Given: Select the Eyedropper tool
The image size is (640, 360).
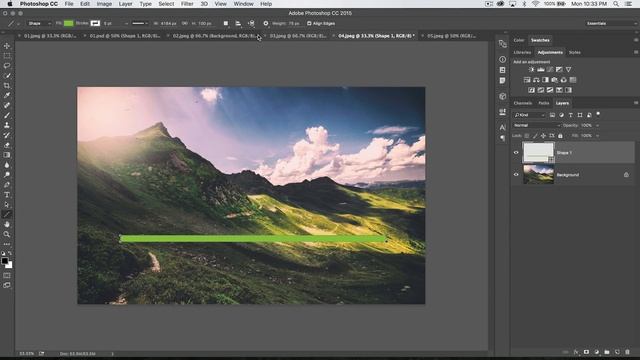Looking at the screenshot, I should [7, 96].
